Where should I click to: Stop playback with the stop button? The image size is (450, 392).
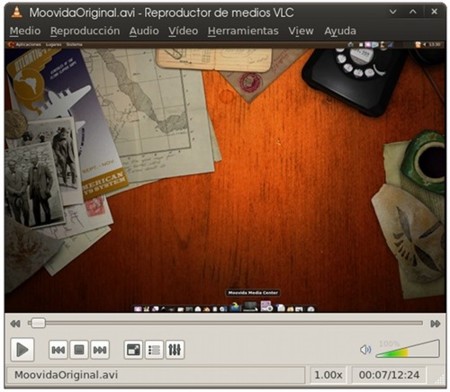click(79, 350)
